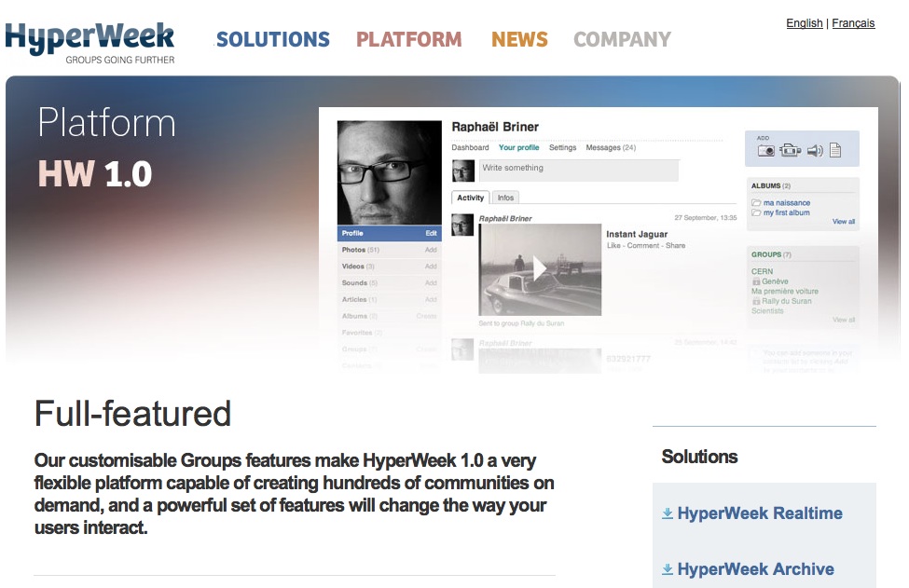909x588 pixels.
Task: Open Photos (51) in the sidebar
Action: coord(360,250)
